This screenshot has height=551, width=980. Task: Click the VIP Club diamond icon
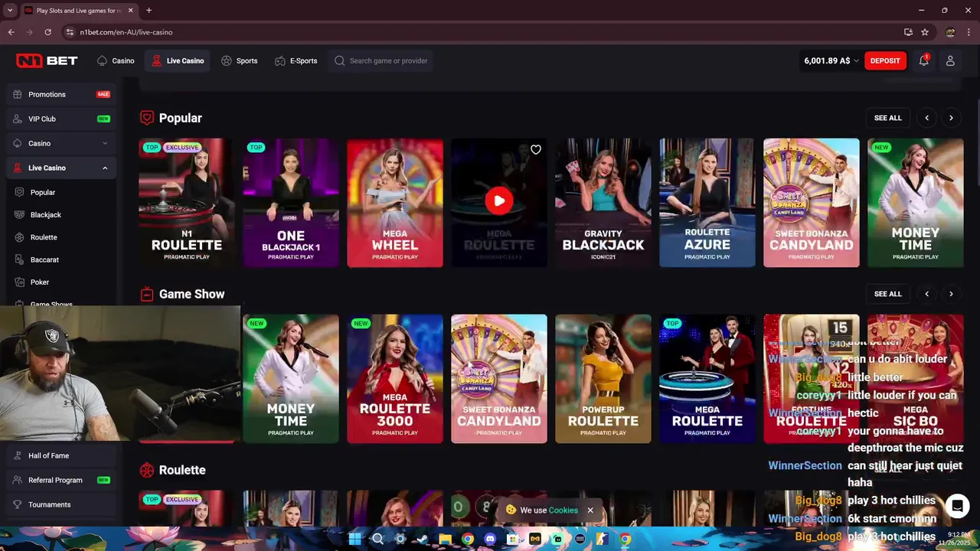[x=18, y=119]
